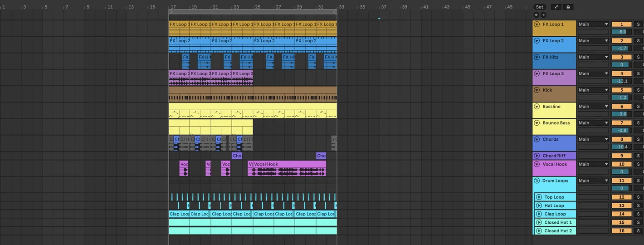The height and width of the screenshot is (245, 644).
Task: Fold the Drum Loops group track
Action: 537,181
